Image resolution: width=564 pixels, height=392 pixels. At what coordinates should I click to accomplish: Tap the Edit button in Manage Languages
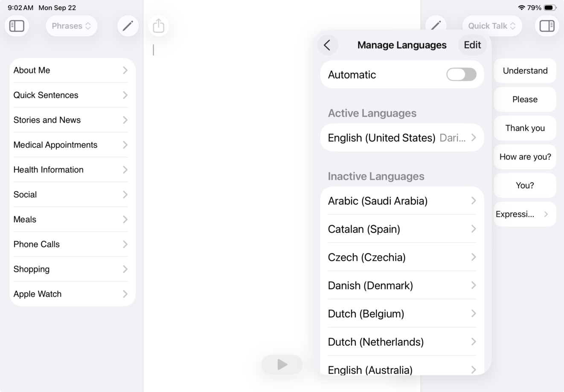472,45
